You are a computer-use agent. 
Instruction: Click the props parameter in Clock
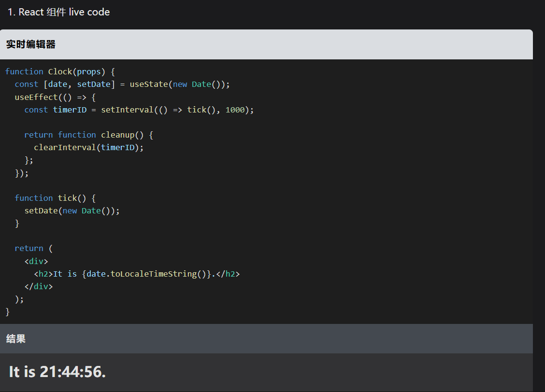pyautogui.click(x=89, y=71)
